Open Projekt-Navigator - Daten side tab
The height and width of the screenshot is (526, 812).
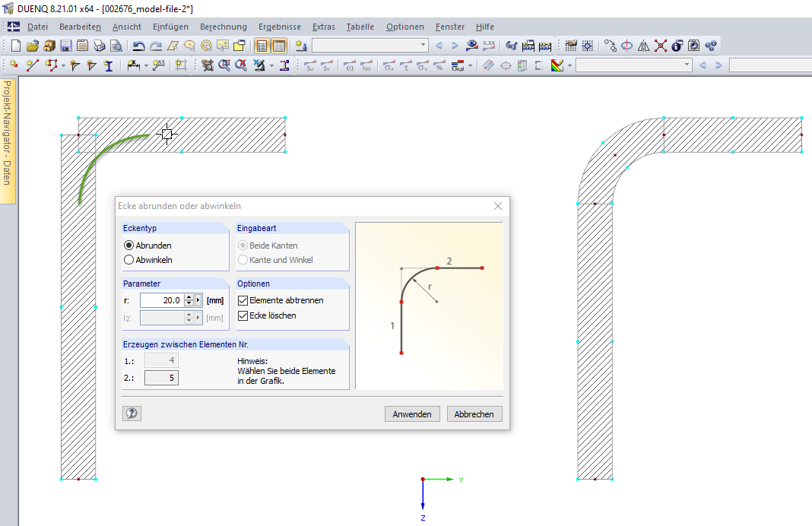(8, 141)
